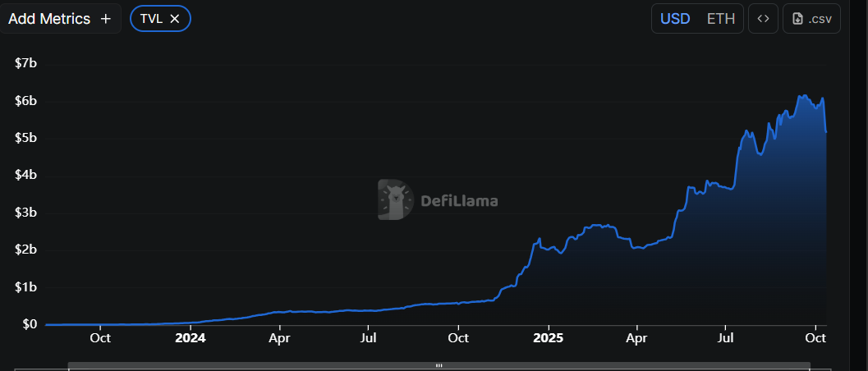This screenshot has height=371, width=868.
Task: Click the 2025 x-axis label
Action: coord(548,338)
